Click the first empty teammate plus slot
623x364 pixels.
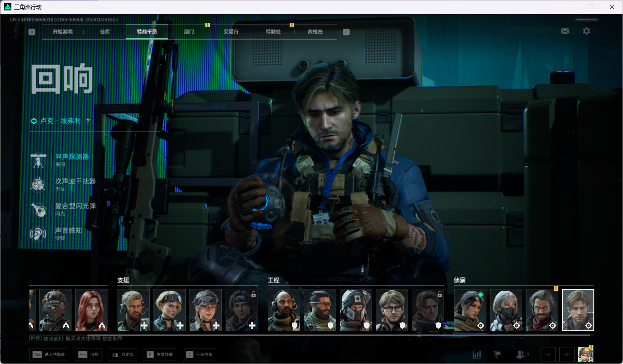[x=548, y=354]
